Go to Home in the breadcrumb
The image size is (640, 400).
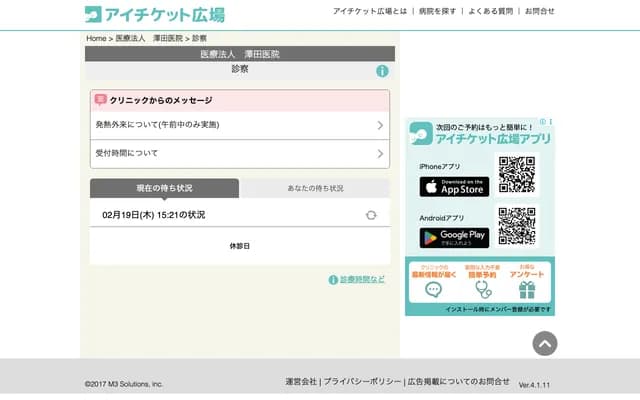coord(96,38)
